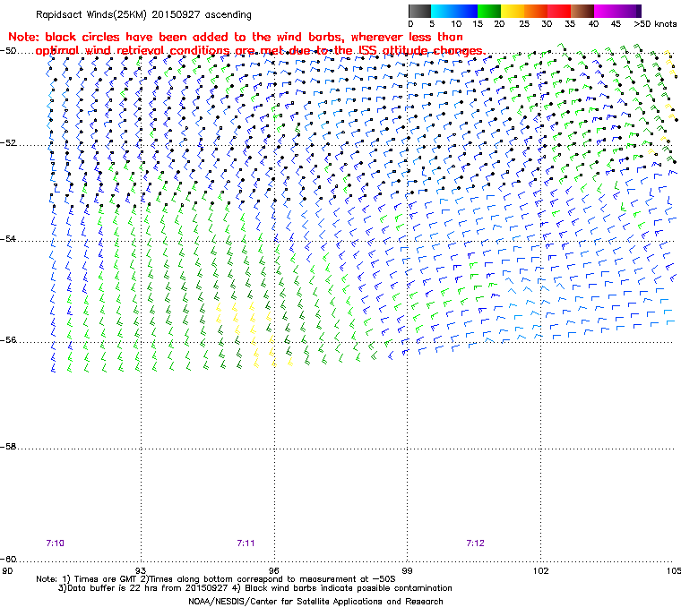The height and width of the screenshot is (616, 681).
Task: Click the dark purple >50 knots swatch
Action: click(x=639, y=11)
